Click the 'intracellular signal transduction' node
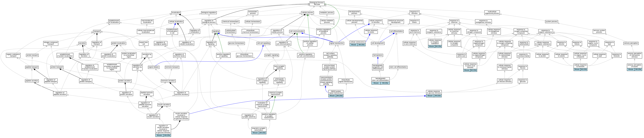This screenshot has width=644, height=138. tap(346, 81)
